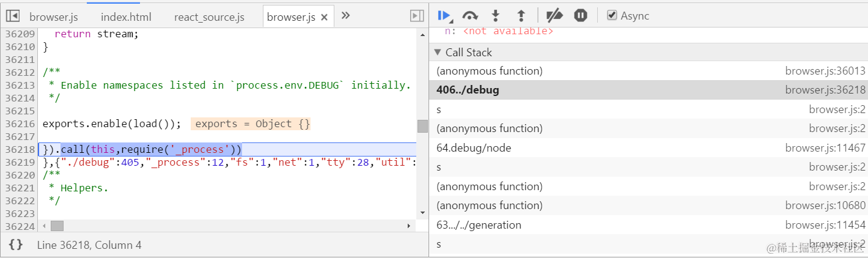
Task: Click 'exports.enable(load());' code text
Action: pyautogui.click(x=112, y=124)
